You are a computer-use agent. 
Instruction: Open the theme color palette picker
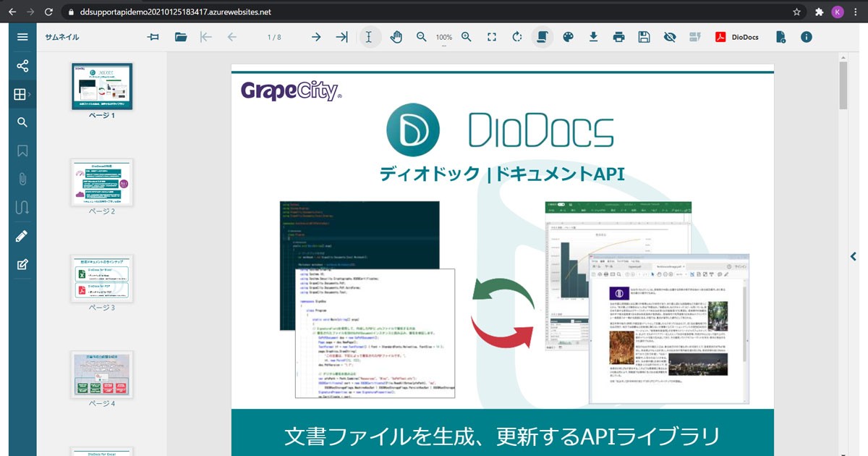[x=568, y=37]
